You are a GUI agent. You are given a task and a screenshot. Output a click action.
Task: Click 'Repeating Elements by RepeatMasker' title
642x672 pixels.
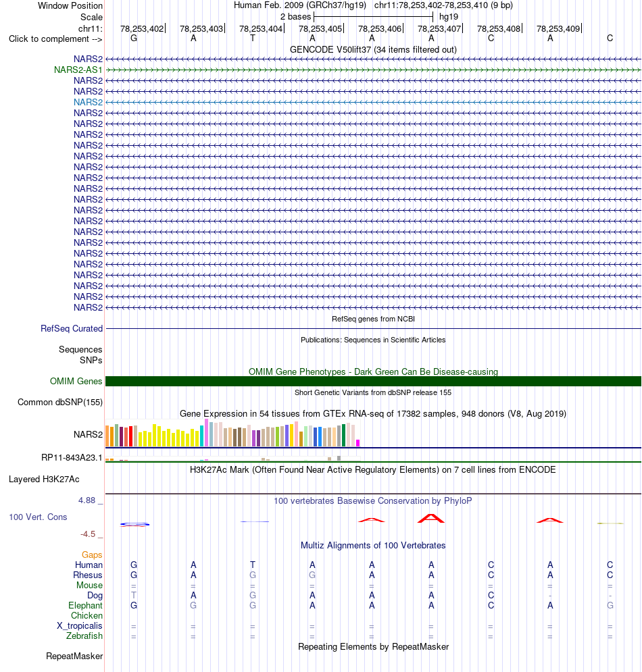tap(373, 647)
